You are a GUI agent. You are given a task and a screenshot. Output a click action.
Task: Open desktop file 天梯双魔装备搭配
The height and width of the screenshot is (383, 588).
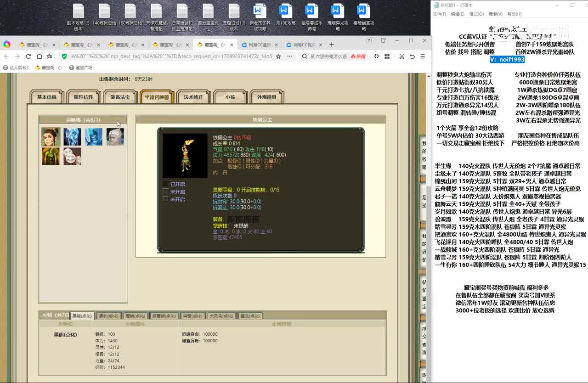pyautogui.click(x=156, y=18)
